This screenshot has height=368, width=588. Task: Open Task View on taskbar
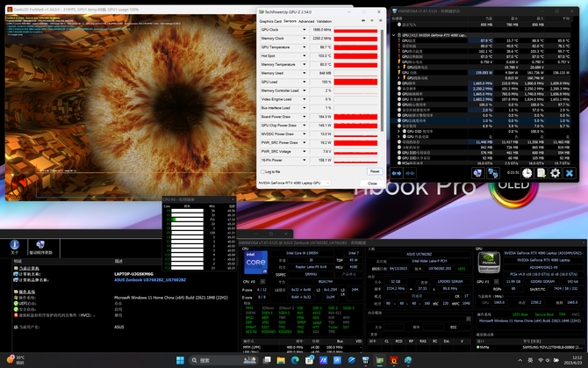[267, 360]
